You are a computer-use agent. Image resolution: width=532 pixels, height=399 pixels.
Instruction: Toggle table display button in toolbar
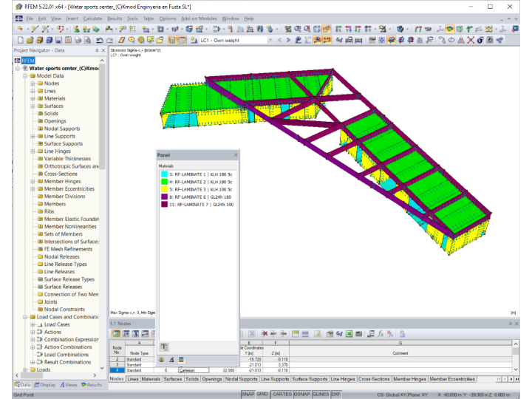point(183,40)
